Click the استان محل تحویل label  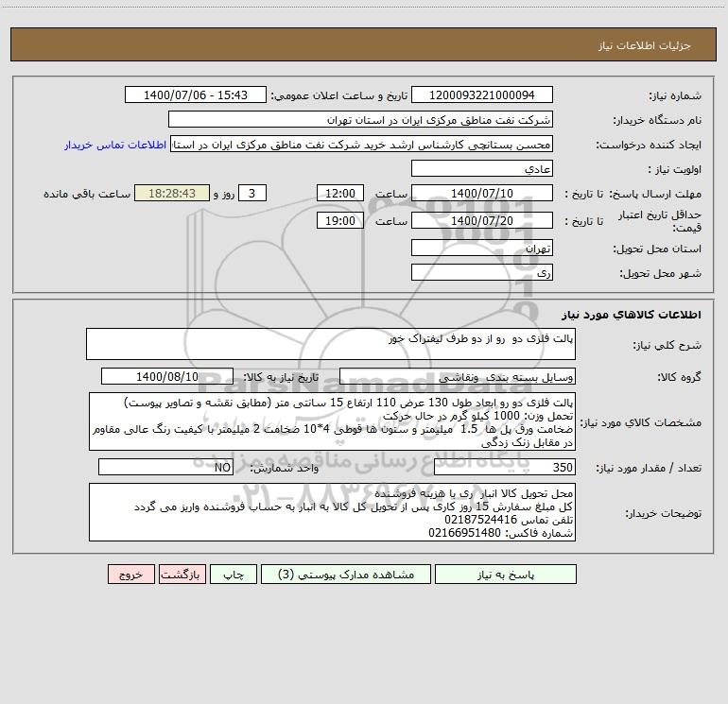pyautogui.click(x=657, y=249)
